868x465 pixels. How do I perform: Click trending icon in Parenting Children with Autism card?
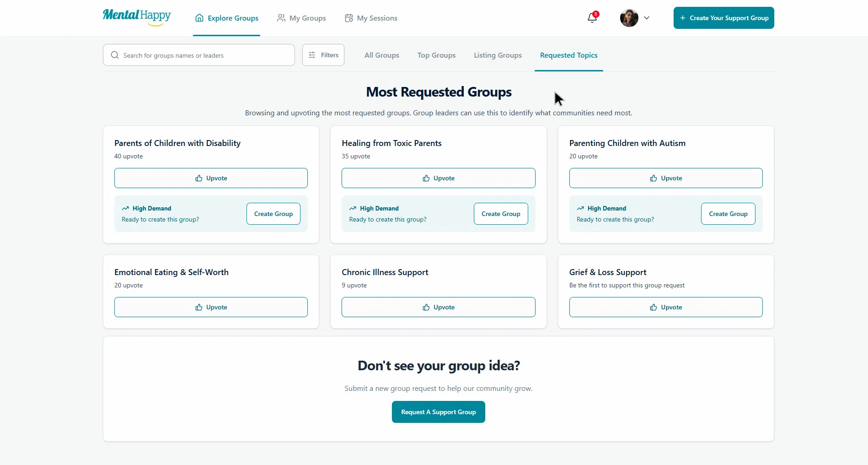tap(580, 208)
